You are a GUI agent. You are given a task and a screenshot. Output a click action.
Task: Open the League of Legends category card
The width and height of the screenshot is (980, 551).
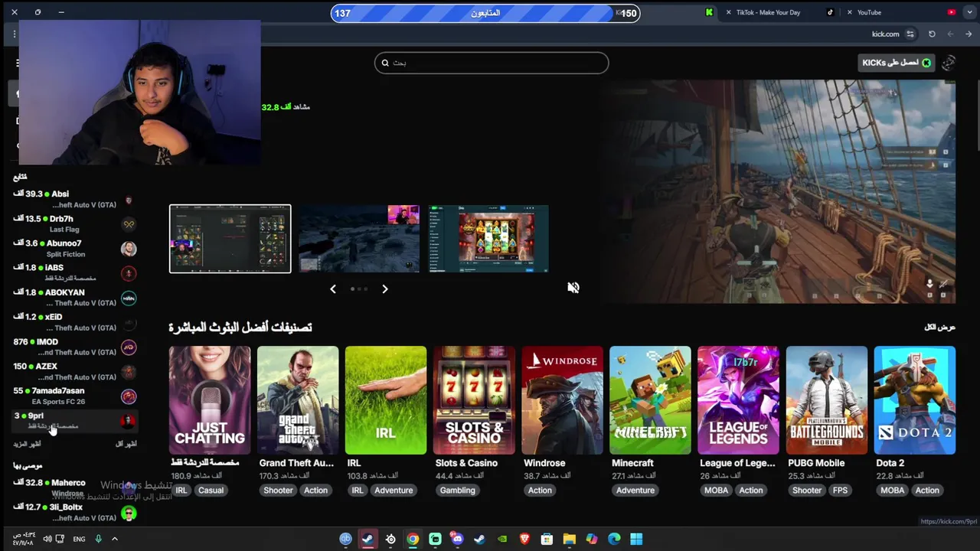(738, 400)
